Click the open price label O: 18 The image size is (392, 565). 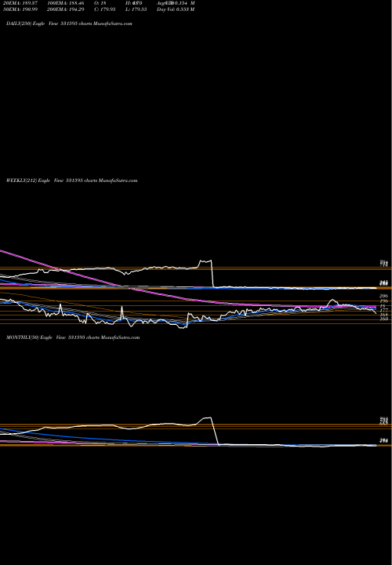100,3
